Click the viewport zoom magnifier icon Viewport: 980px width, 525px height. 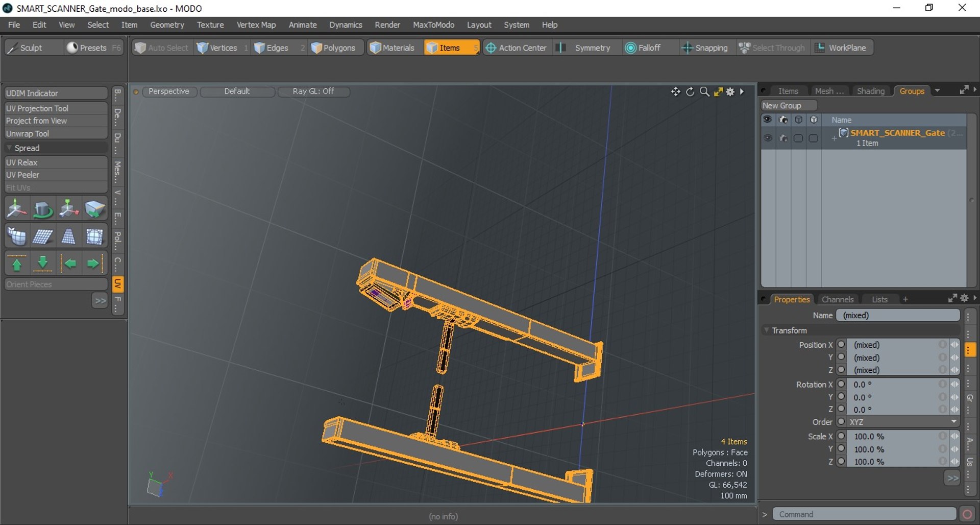(704, 91)
